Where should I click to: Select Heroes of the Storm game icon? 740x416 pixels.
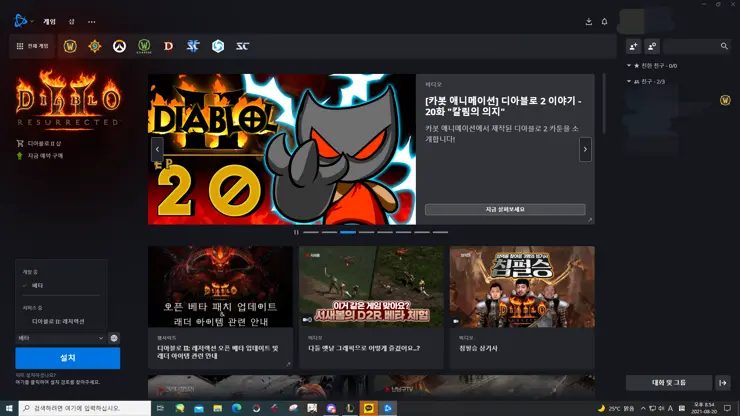pos(218,46)
